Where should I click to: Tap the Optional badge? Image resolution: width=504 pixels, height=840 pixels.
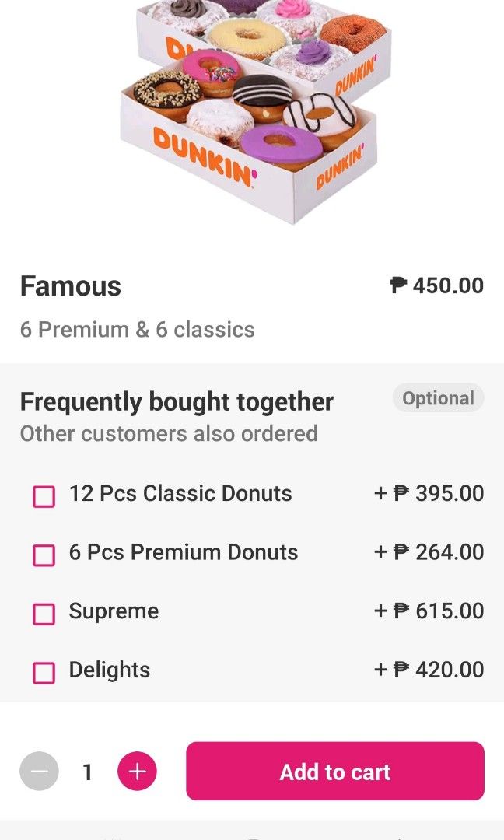438,398
